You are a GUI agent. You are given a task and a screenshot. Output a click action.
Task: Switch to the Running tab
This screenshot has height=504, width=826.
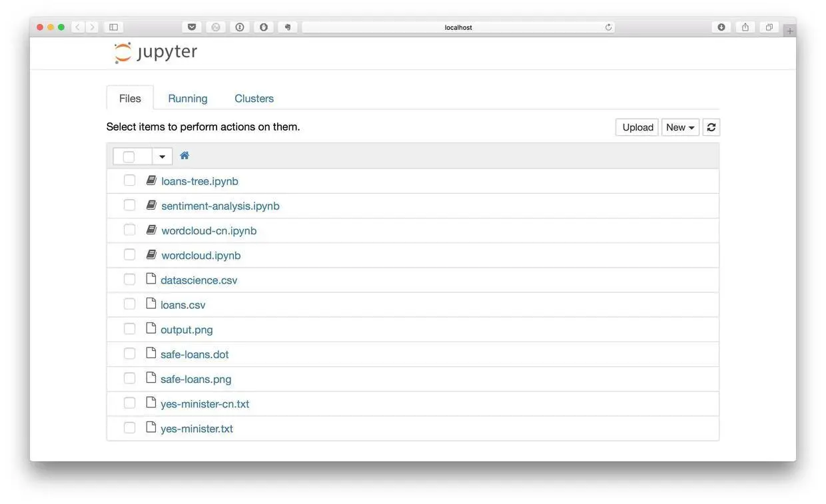pyautogui.click(x=188, y=99)
